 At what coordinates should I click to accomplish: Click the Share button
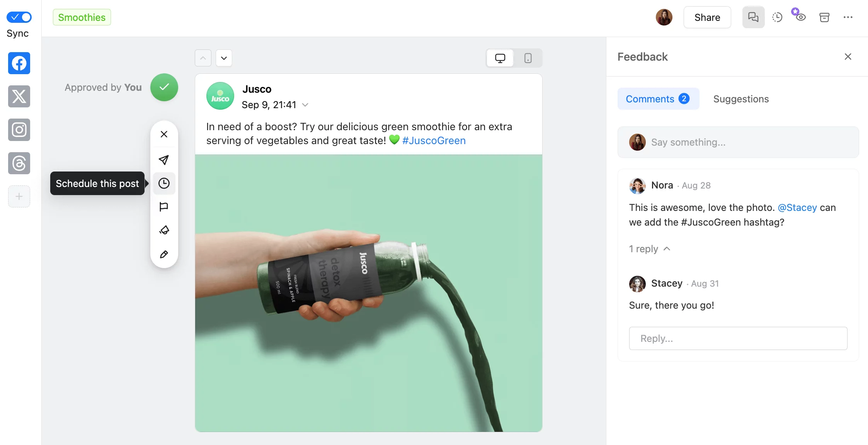(x=707, y=17)
